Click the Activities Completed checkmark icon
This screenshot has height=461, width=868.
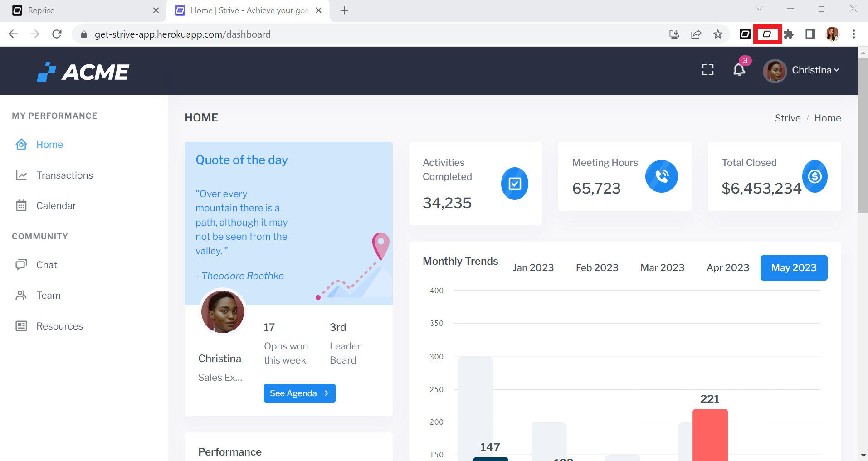[x=514, y=184]
